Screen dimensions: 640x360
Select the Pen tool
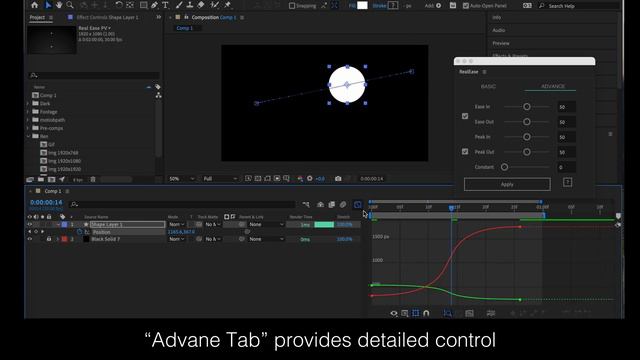[154, 5]
